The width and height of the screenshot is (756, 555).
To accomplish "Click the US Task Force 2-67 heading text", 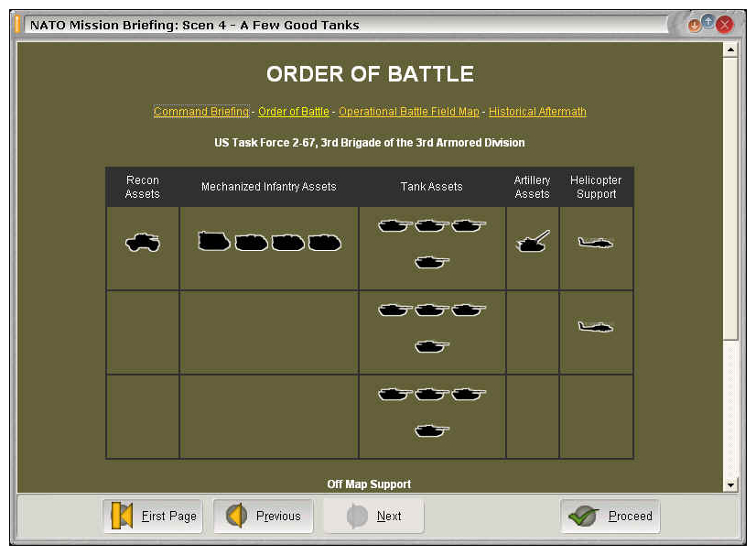I will tap(370, 143).
